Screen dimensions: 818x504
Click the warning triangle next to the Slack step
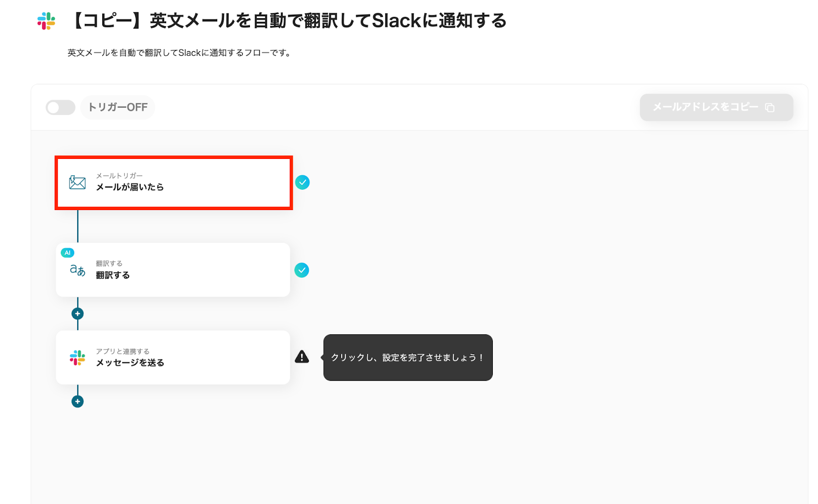coord(302,357)
